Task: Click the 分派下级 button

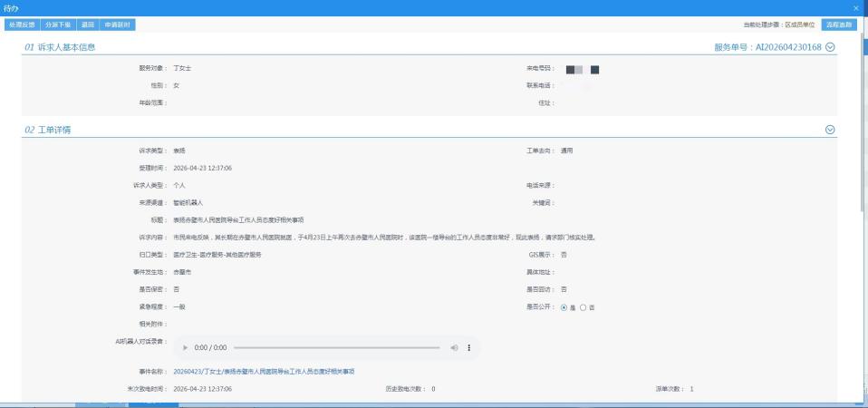Action: [58, 24]
